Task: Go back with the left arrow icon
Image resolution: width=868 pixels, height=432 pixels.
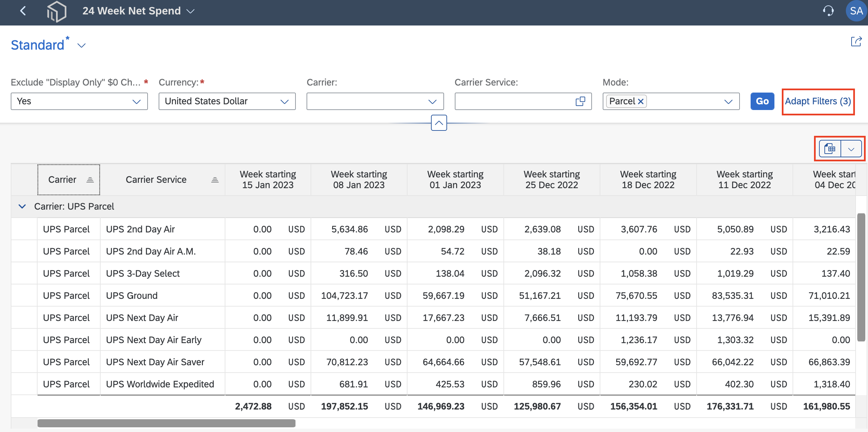Action: (23, 11)
